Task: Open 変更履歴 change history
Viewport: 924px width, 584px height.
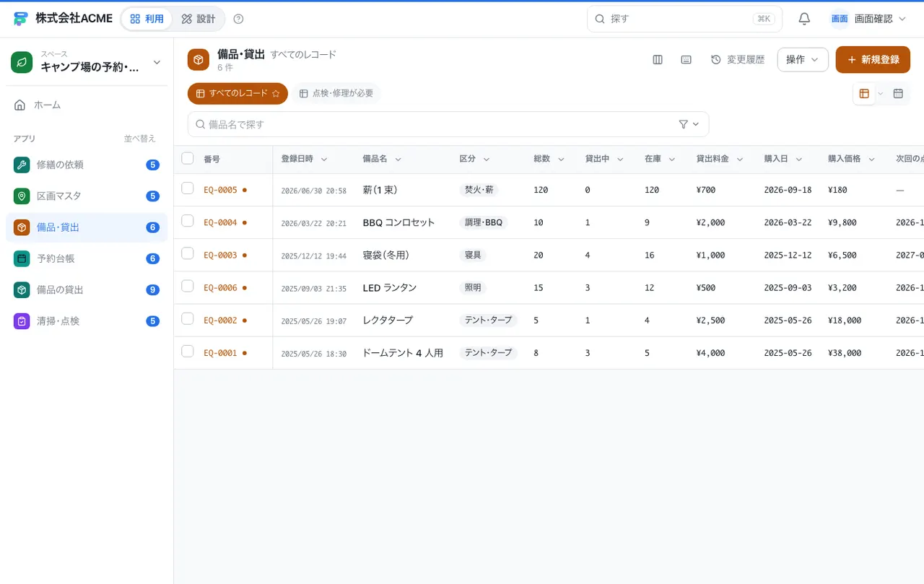Action: click(x=738, y=60)
